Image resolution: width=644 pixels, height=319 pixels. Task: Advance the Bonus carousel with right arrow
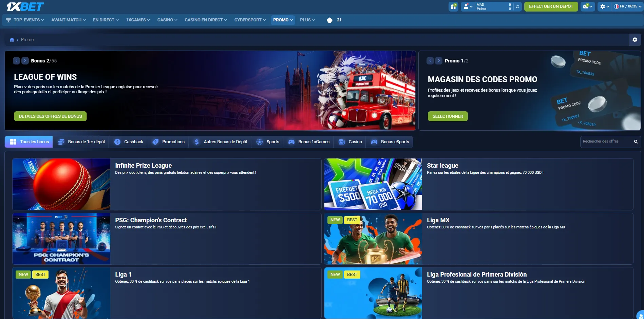(x=25, y=60)
